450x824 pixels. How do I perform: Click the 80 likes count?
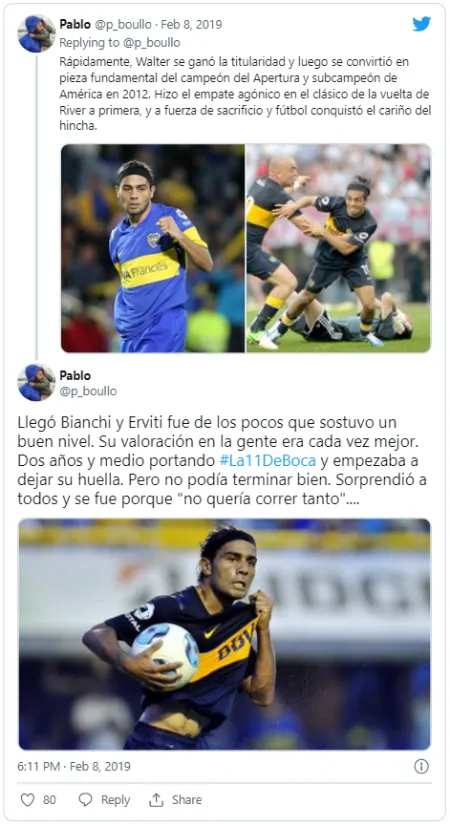pyautogui.click(x=49, y=800)
